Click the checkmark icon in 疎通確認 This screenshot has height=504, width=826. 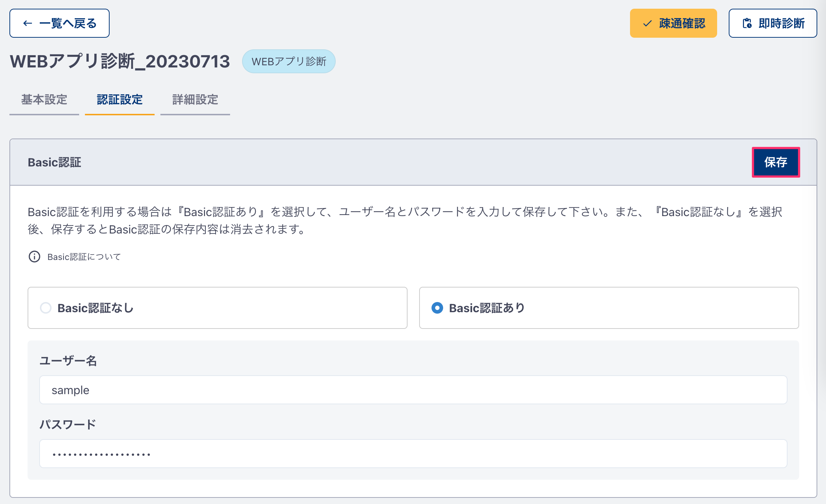647,24
